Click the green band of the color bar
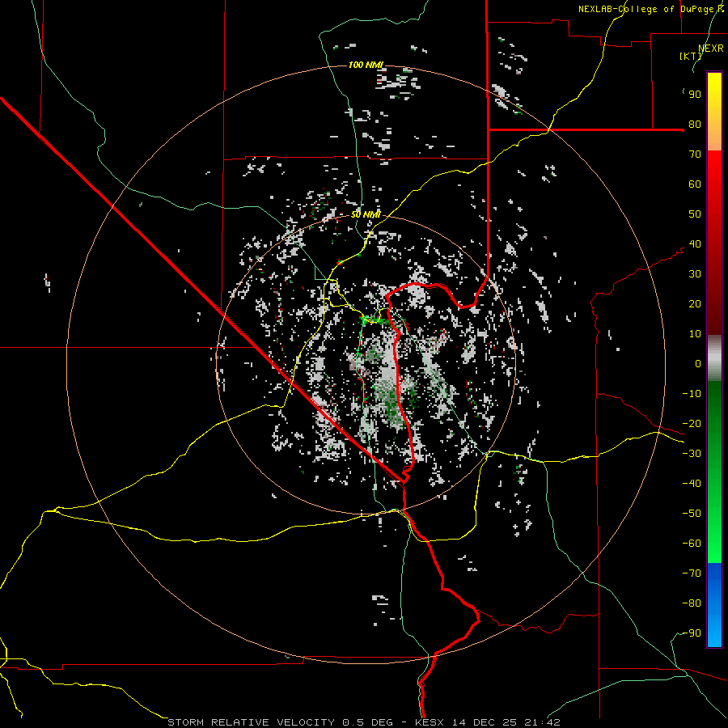The width and height of the screenshot is (728, 728). point(714,472)
